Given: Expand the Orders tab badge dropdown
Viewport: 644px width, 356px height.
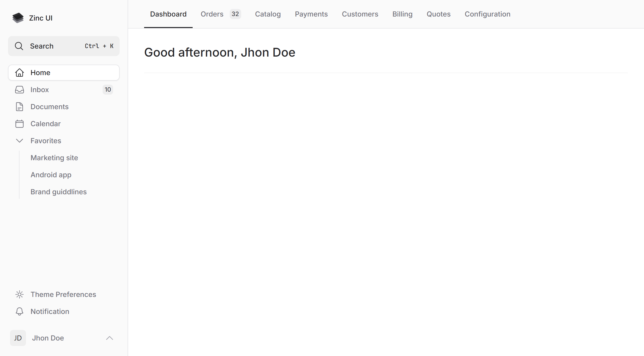Looking at the screenshot, I should [235, 14].
